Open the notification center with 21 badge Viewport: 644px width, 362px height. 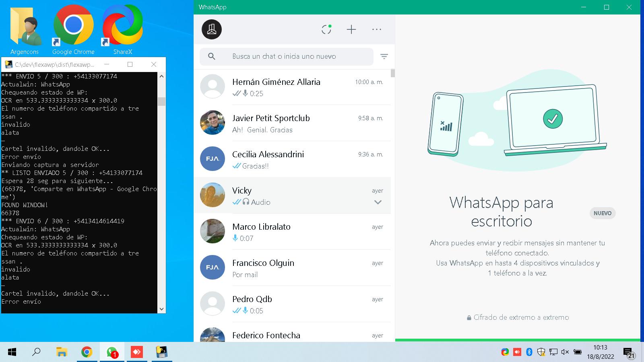629,353
